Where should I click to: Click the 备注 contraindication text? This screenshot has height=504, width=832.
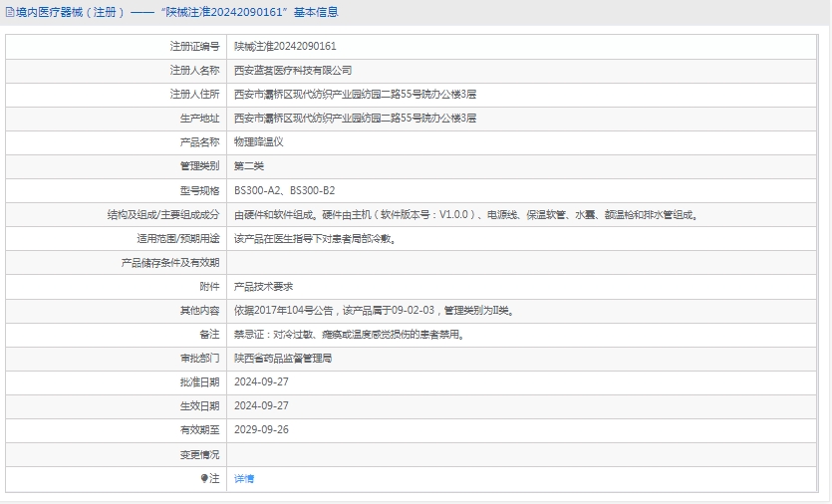coord(349,335)
